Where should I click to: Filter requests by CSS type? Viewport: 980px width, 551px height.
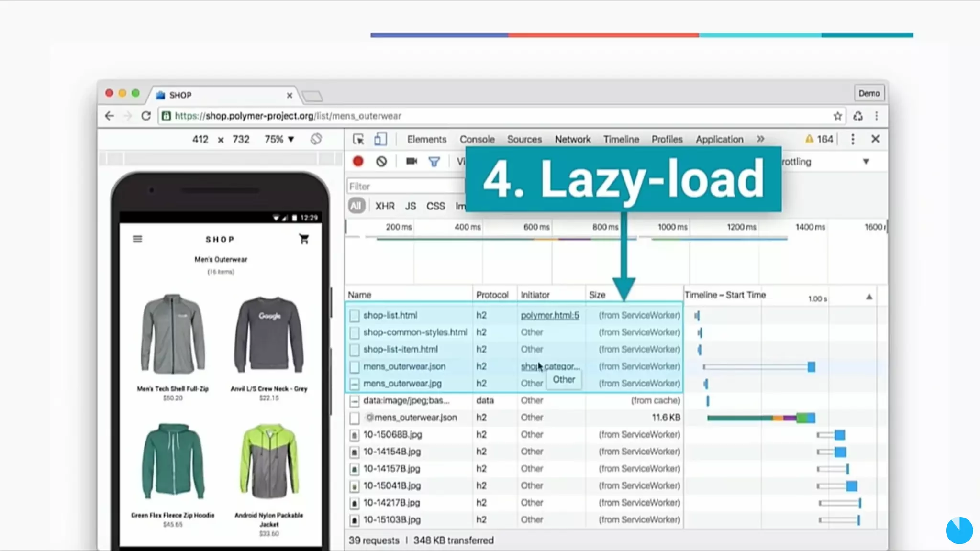[435, 206]
